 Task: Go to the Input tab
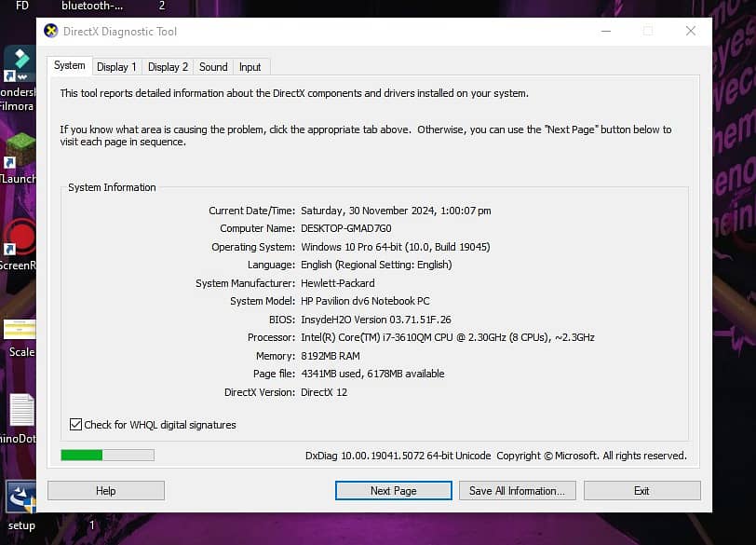pyautogui.click(x=250, y=67)
